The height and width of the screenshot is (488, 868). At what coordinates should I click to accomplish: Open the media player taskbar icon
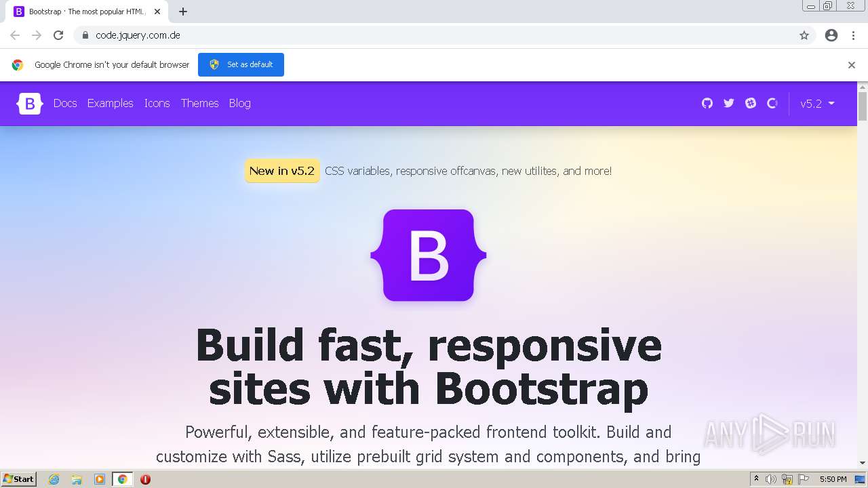pos(100,479)
